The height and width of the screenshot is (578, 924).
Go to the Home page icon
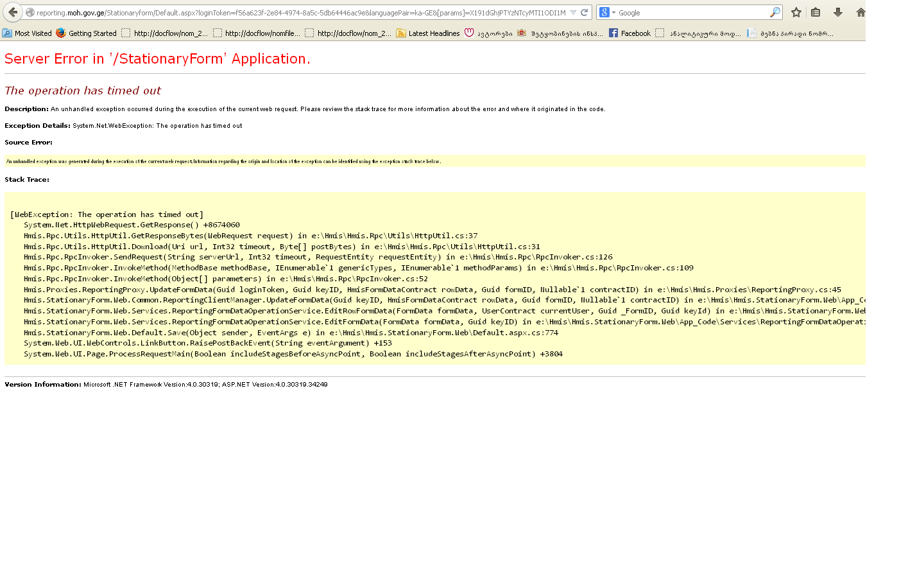pos(860,12)
